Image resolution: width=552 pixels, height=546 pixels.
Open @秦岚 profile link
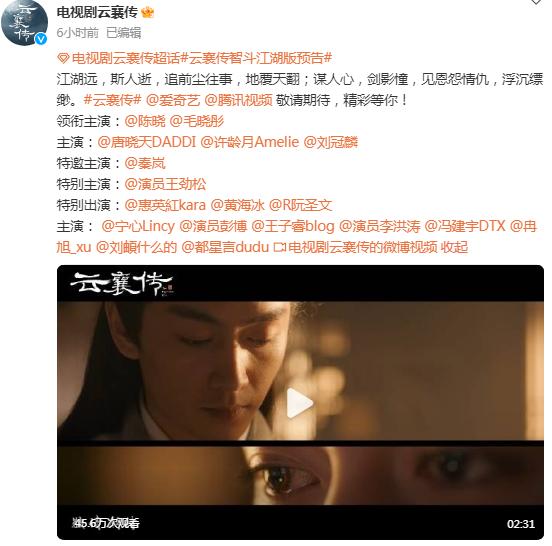tap(145, 163)
